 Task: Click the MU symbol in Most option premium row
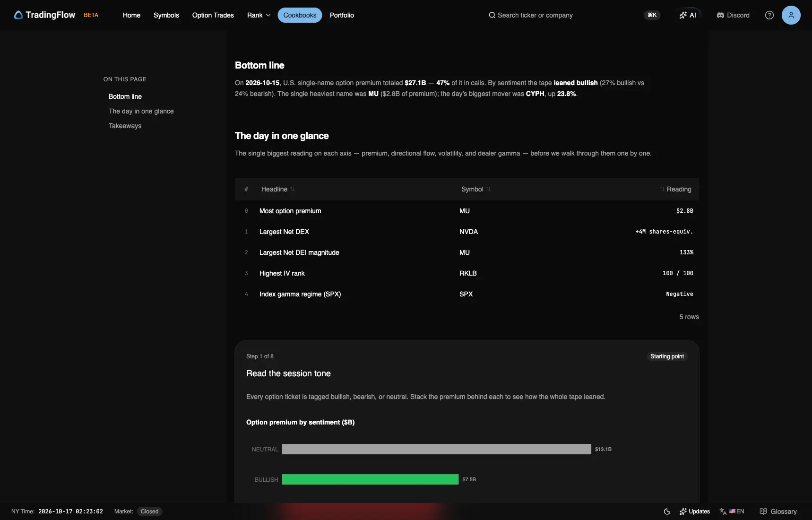point(465,211)
